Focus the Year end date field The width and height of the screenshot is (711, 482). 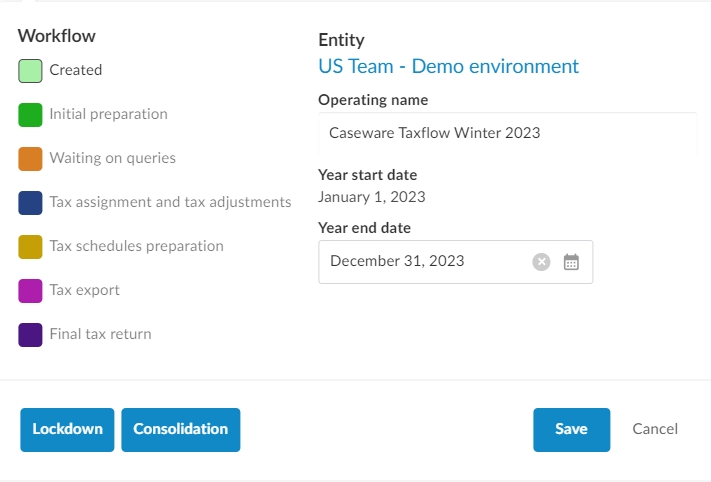[425, 262]
